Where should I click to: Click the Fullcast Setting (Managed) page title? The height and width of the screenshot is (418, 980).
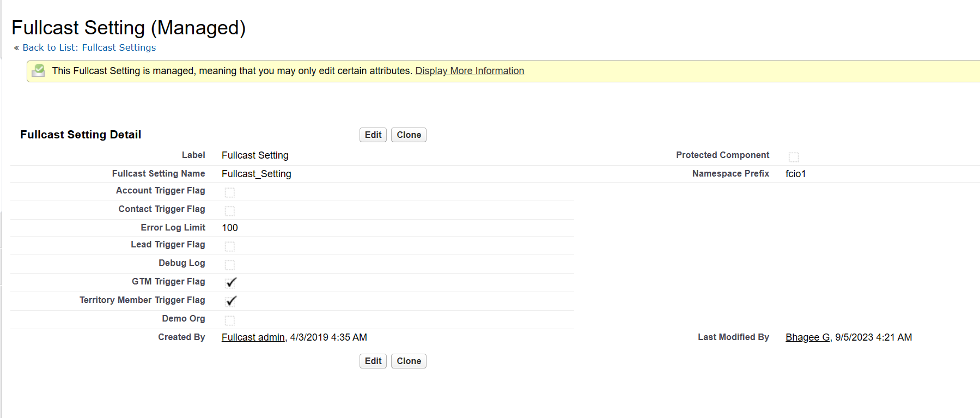(x=129, y=27)
